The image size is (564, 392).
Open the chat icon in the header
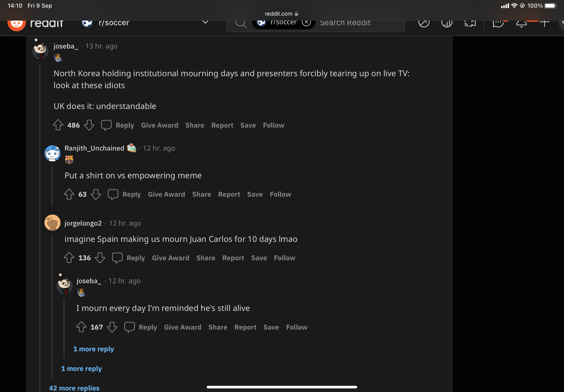pyautogui.click(x=498, y=24)
